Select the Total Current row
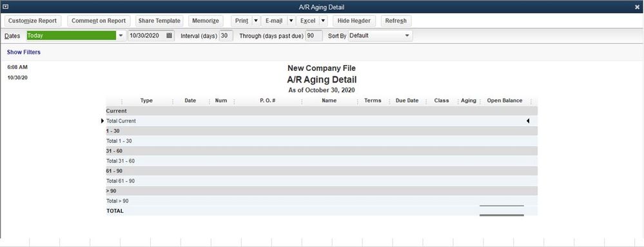Image resolution: width=644 pixels, height=247 pixels. coord(322,121)
